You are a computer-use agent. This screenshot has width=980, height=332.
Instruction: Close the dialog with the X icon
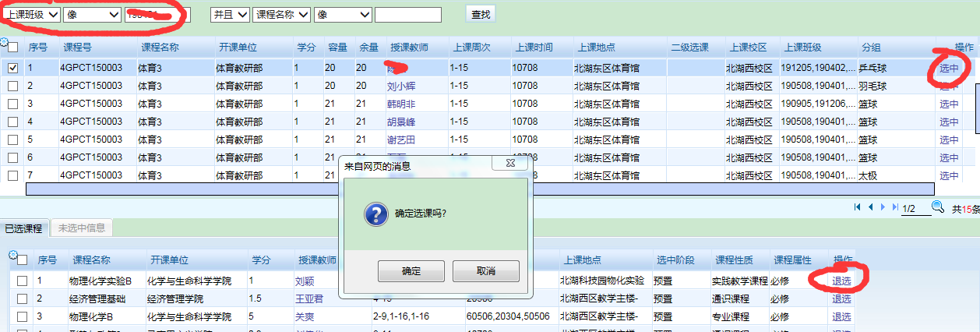point(511,164)
